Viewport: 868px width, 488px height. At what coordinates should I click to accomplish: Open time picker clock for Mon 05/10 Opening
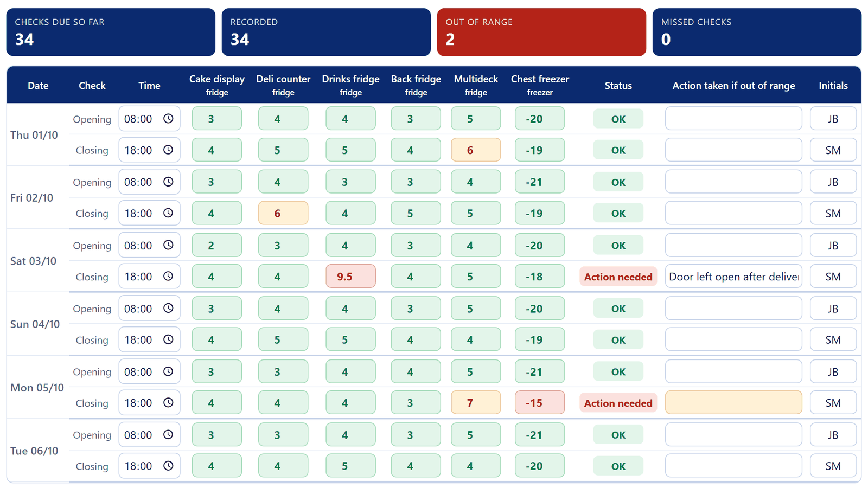point(168,372)
